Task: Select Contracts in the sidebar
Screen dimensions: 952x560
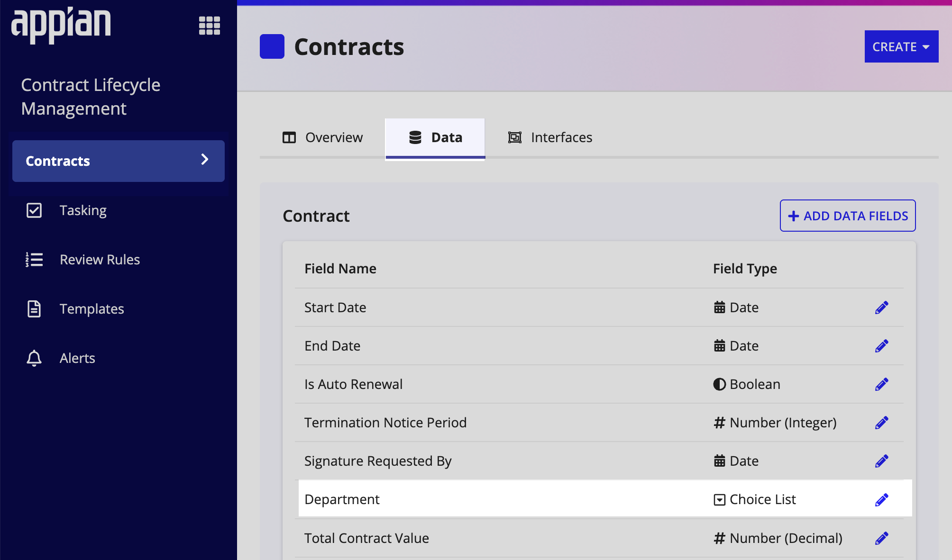Action: click(119, 161)
